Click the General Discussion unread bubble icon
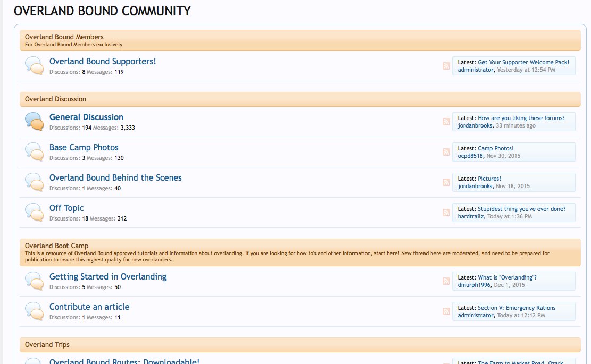This screenshot has width=591, height=364. pos(34,122)
